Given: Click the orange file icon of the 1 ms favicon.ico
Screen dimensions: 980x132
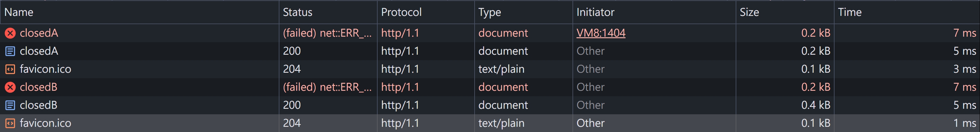Looking at the screenshot, I should click(x=10, y=123).
